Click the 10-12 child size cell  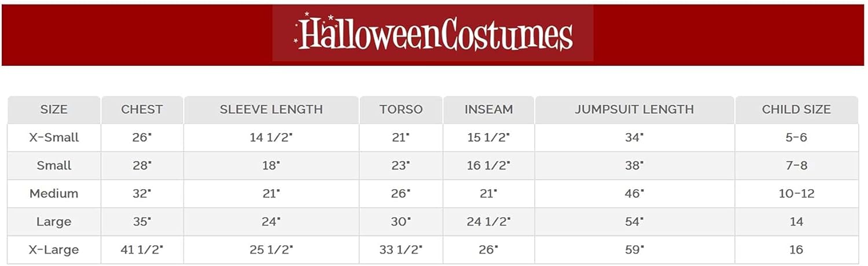[796, 194]
